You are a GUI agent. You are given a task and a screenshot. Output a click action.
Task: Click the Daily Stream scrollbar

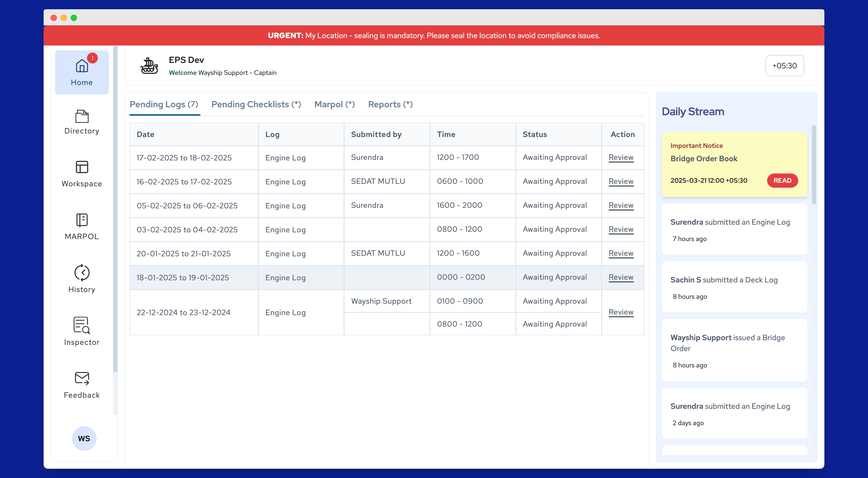pos(814,165)
